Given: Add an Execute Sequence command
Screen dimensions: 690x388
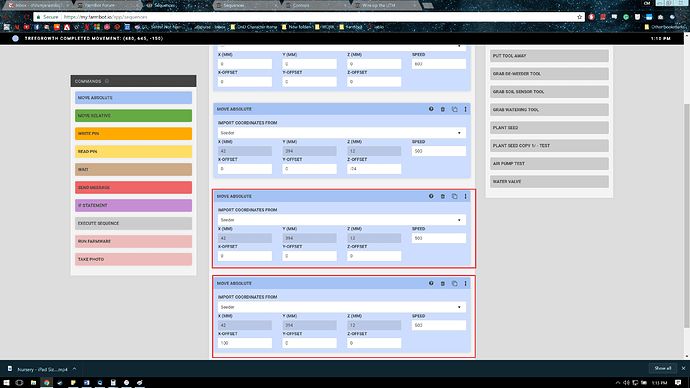Looking at the screenshot, I should click(x=133, y=223).
